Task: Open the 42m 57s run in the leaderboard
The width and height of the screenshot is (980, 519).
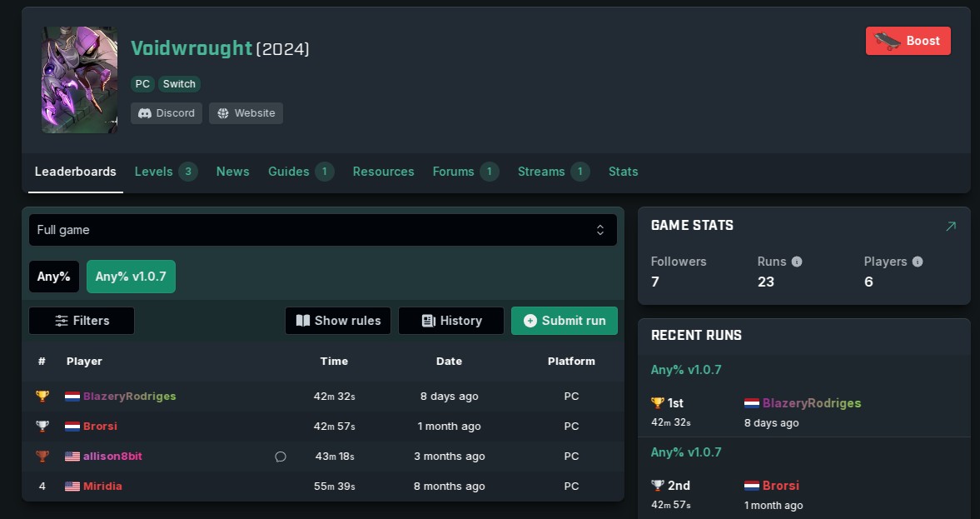Action: pos(335,427)
